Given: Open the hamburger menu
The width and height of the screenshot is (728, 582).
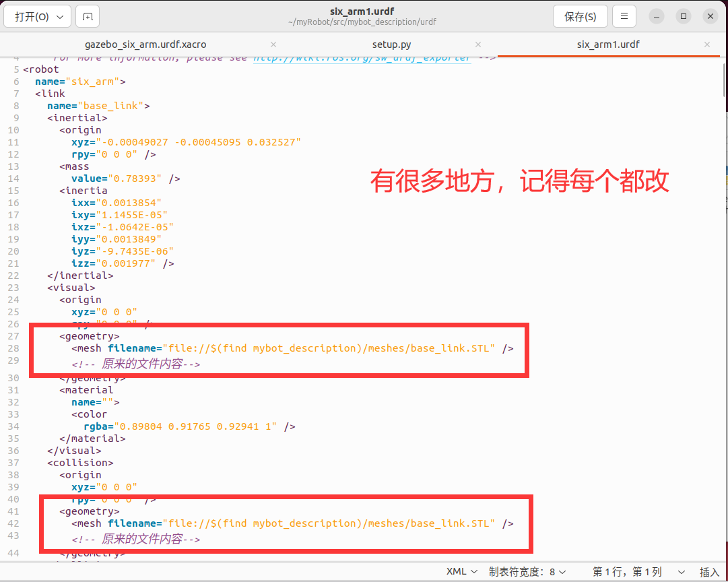Looking at the screenshot, I should tap(624, 17).
